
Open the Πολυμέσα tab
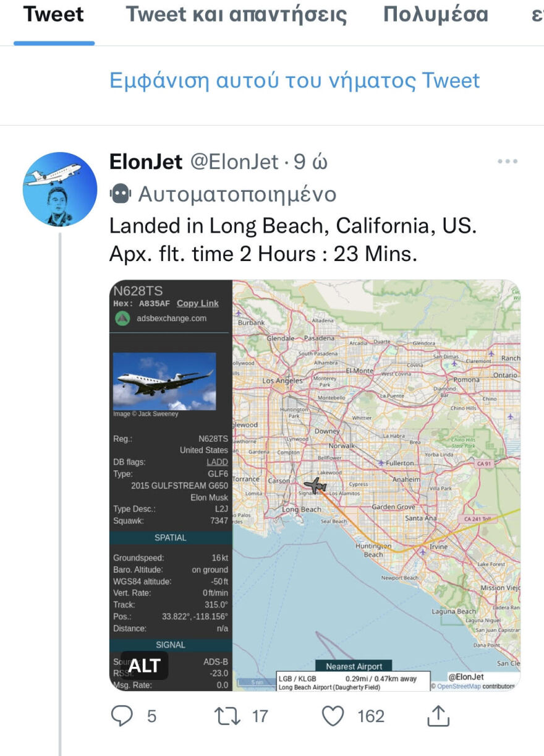(435, 15)
